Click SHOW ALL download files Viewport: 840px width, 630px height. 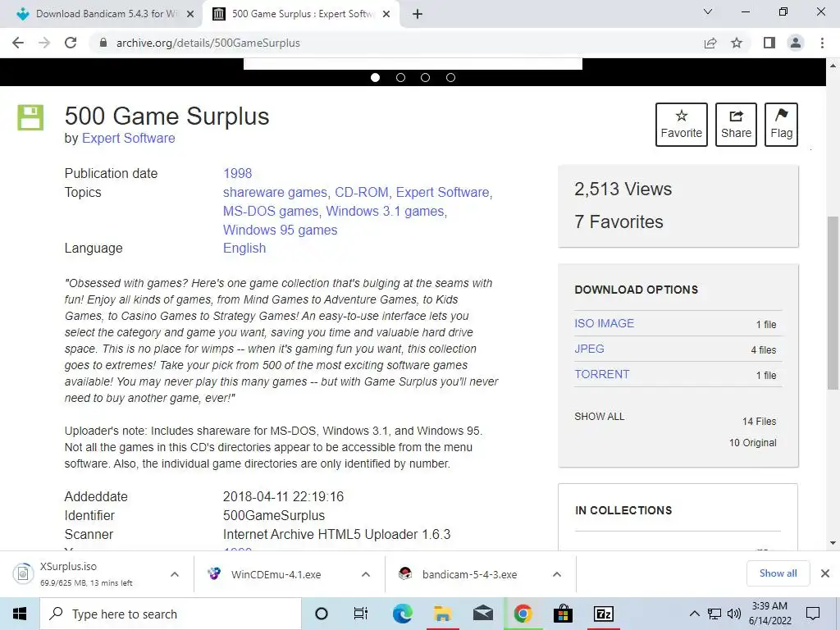tap(600, 416)
